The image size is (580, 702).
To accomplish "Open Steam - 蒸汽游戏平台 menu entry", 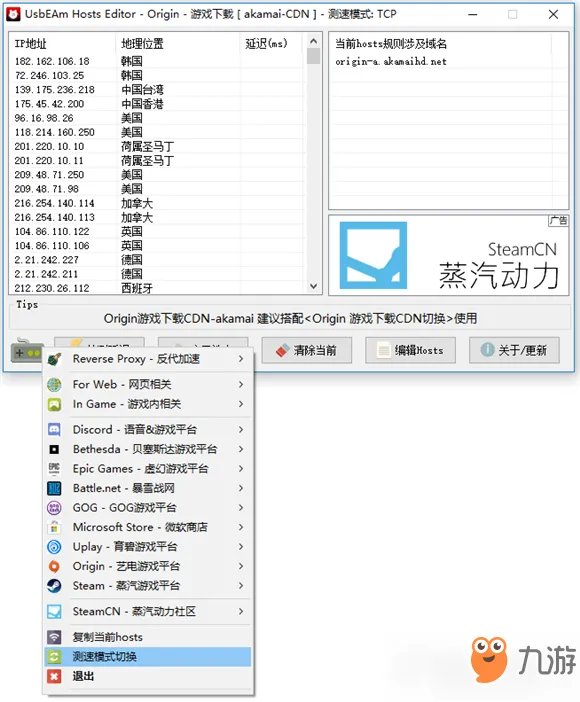I will [x=147, y=586].
